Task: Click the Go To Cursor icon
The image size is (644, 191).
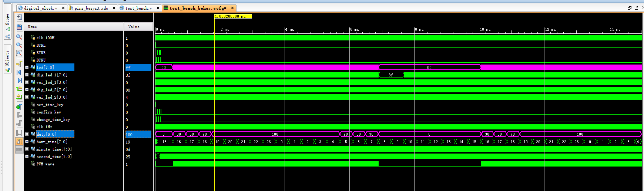Action: pos(19,63)
